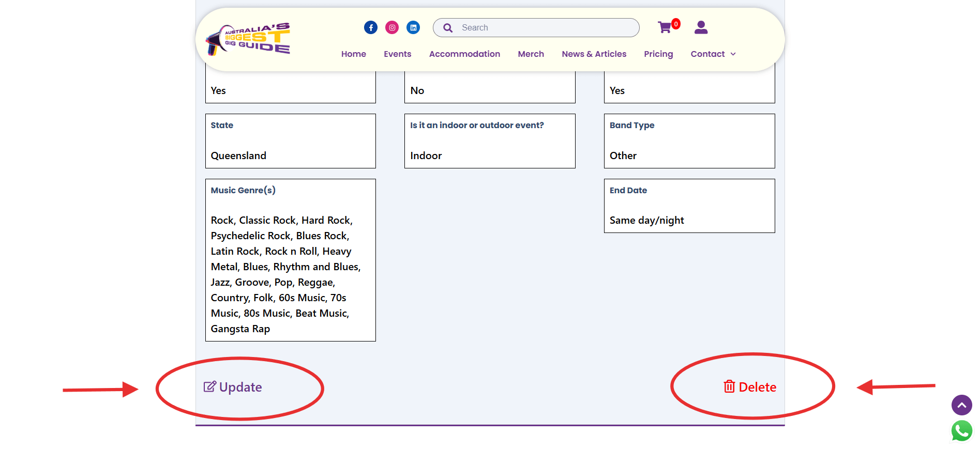Click the 'Gangsta Rap' genre line
Screen dimensions: 980x450
(x=240, y=329)
